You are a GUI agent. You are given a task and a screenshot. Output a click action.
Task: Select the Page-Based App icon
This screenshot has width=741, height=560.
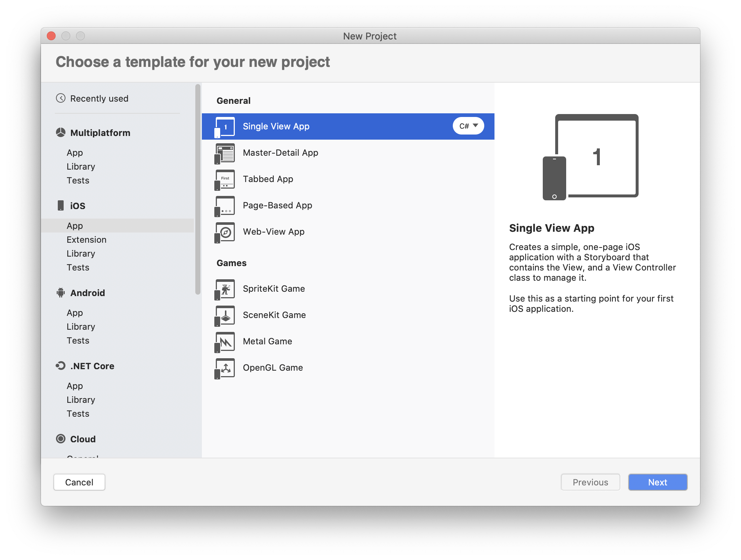coord(224,205)
